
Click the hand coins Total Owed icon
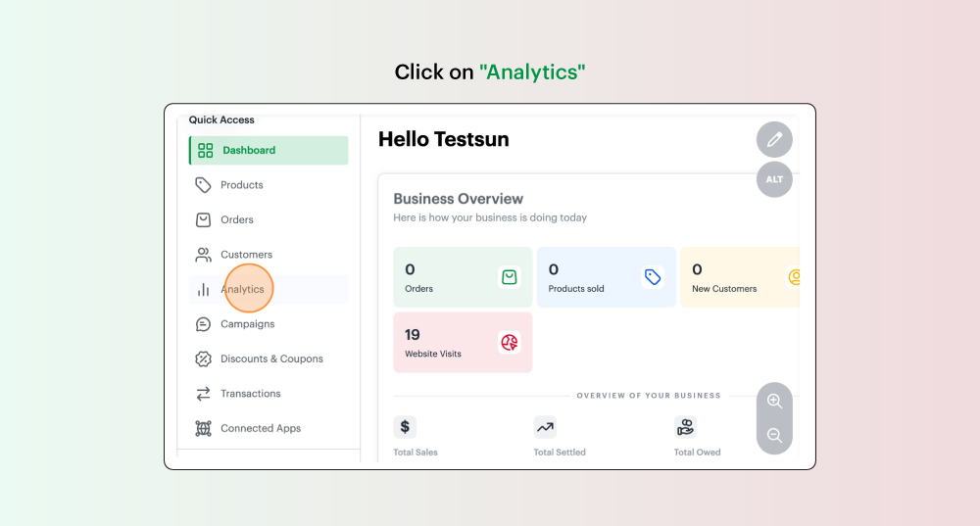tap(686, 427)
